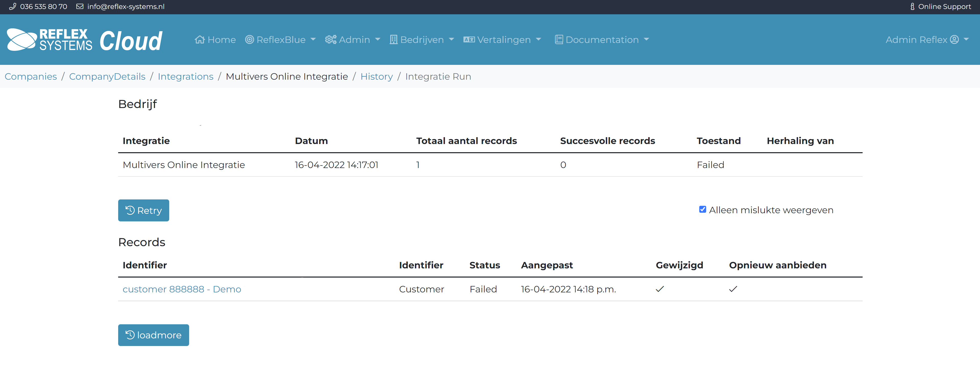This screenshot has width=980, height=370.
Task: Open the History breadcrumb page
Action: pos(376,76)
